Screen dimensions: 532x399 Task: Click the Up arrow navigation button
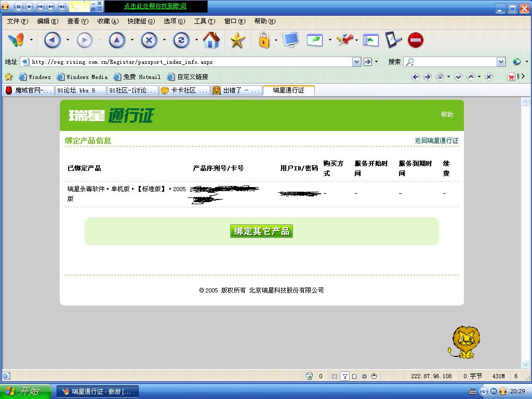[x=117, y=40]
